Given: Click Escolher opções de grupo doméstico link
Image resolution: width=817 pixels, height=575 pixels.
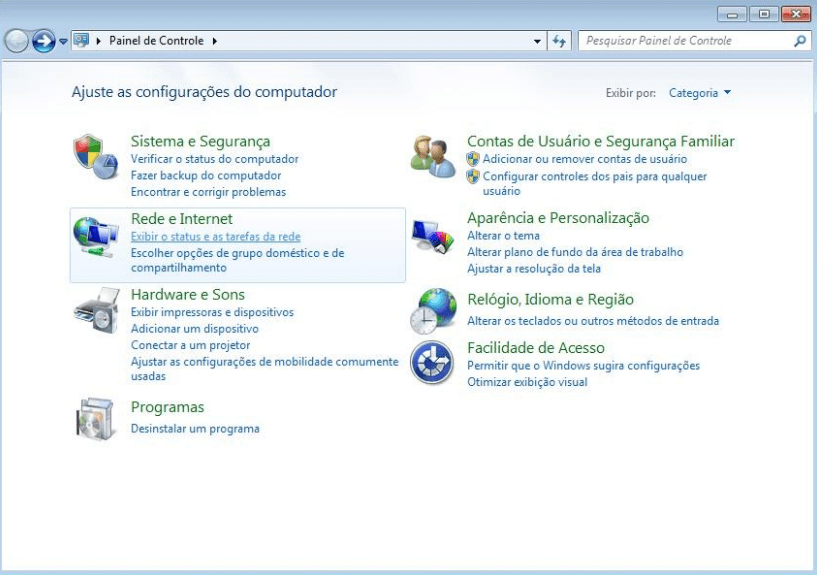Looking at the screenshot, I should [x=238, y=260].
